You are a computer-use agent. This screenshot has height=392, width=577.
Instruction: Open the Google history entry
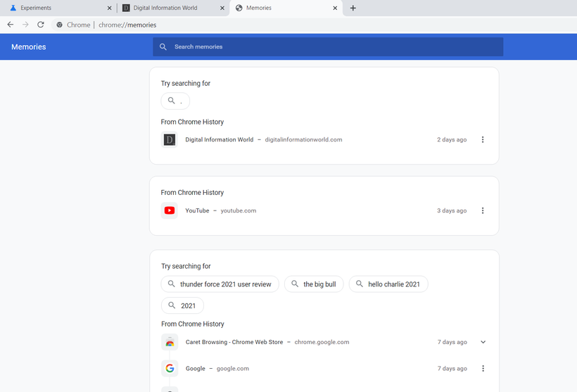pos(196,369)
